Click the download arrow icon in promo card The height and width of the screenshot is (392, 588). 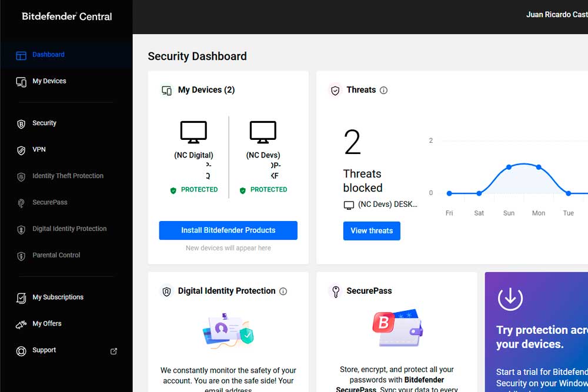tap(510, 299)
